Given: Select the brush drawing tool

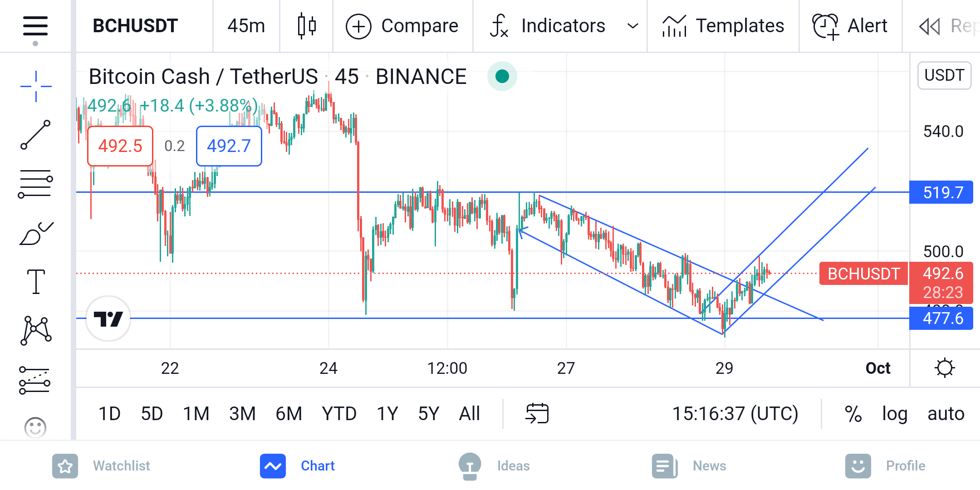Looking at the screenshot, I should 36,233.
